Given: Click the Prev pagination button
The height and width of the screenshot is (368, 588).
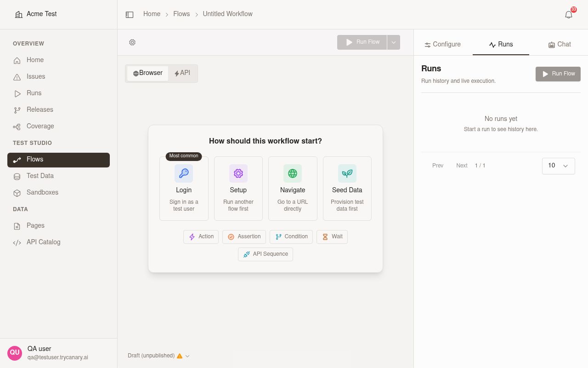Looking at the screenshot, I should (438, 166).
